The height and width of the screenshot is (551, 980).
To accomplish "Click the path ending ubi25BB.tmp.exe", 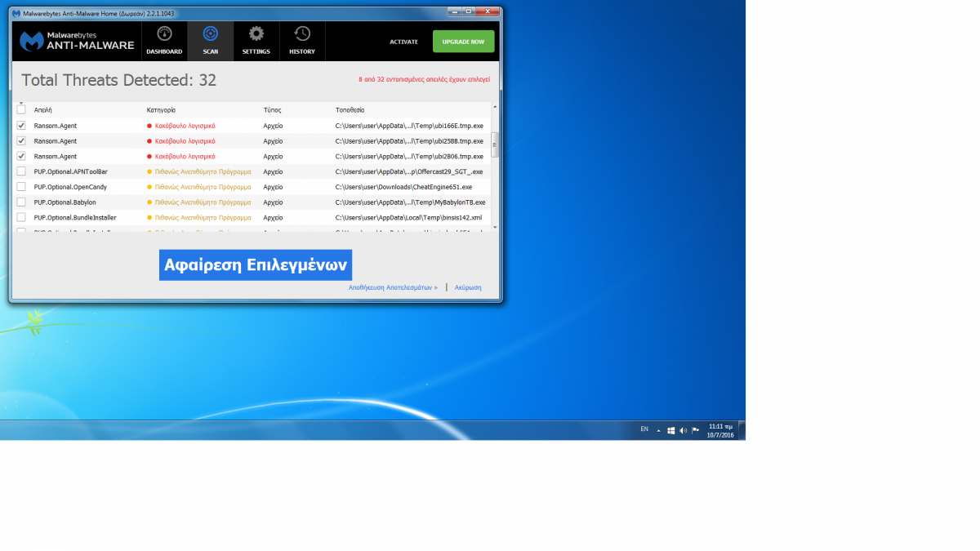I will (x=409, y=141).
